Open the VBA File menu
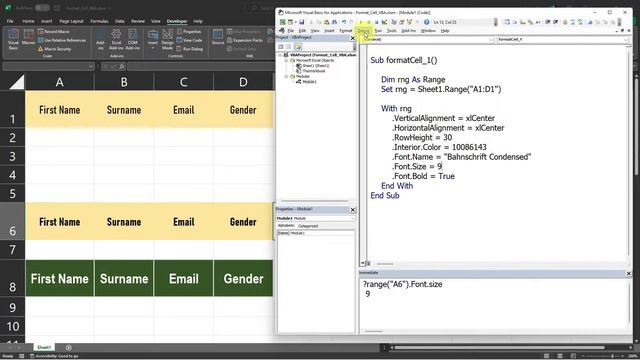 (291, 31)
